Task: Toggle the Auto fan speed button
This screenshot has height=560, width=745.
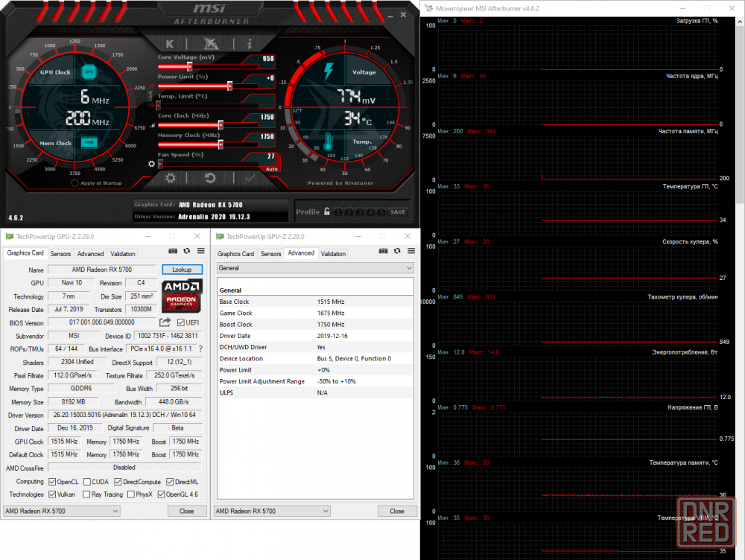Action: pyautogui.click(x=272, y=169)
